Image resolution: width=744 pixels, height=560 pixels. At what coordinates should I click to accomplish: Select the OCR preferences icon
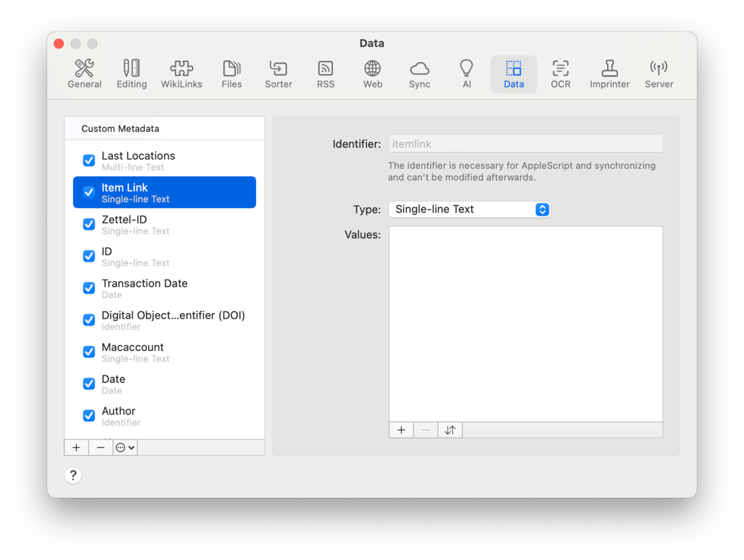[560, 74]
